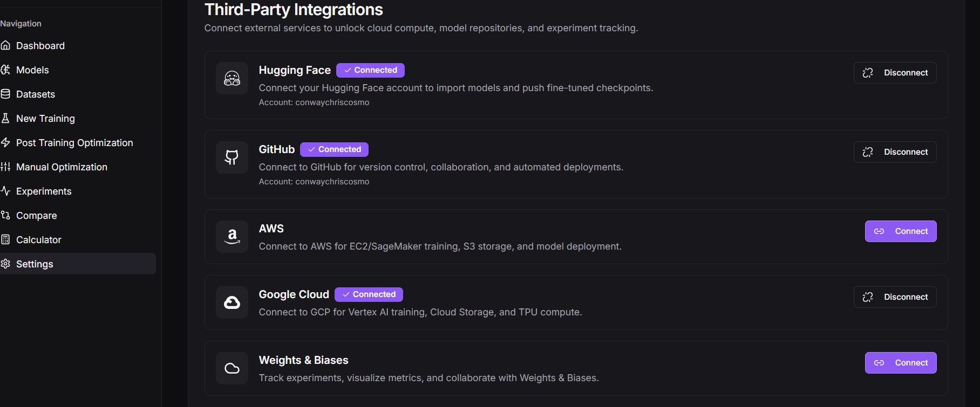Click the Hugging Face title text
This screenshot has width=980, height=407.
[x=295, y=70]
